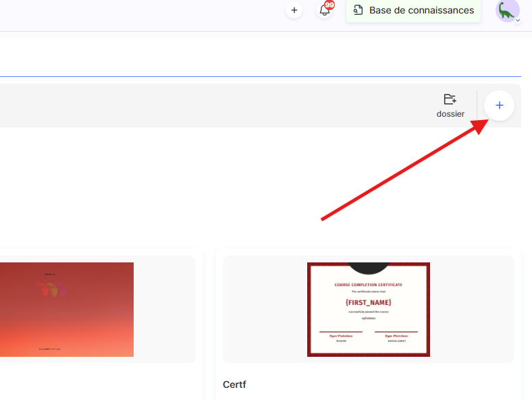Open the Certf certificate thumbnail
This screenshot has height=400, width=532.
coord(369,310)
